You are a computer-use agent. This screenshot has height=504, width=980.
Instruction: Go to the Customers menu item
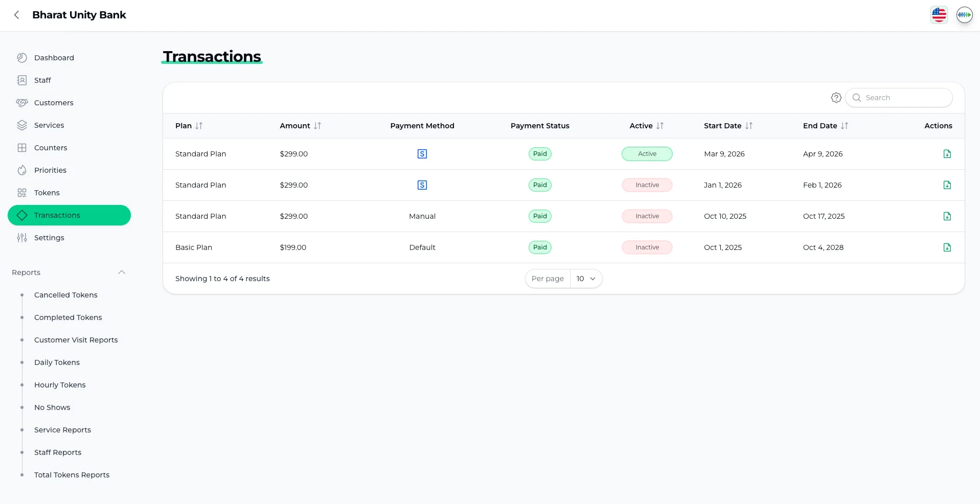54,103
